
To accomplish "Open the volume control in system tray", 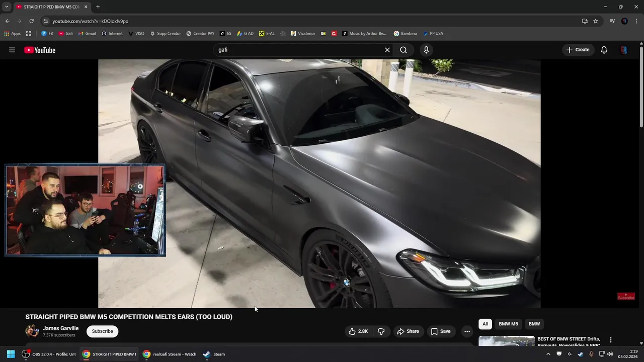I will [610, 354].
